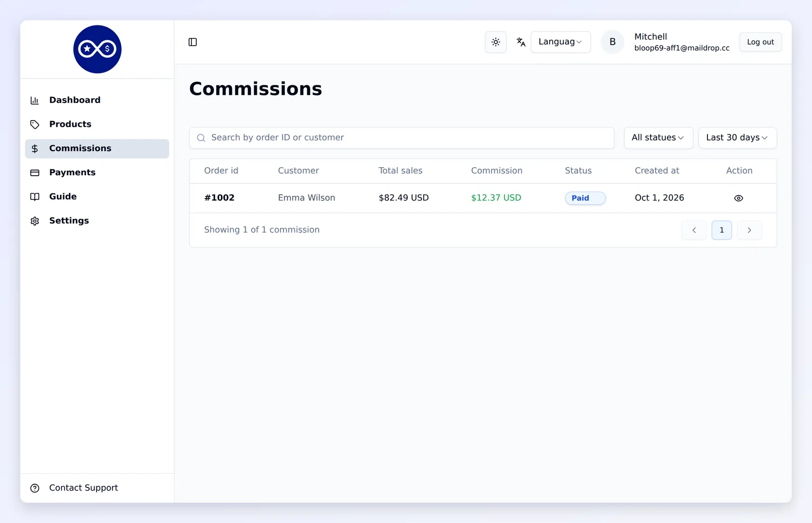Click the bloop69-aff1@maildrop.cc email text
Screen dimensions: 812x523
pos(682,48)
